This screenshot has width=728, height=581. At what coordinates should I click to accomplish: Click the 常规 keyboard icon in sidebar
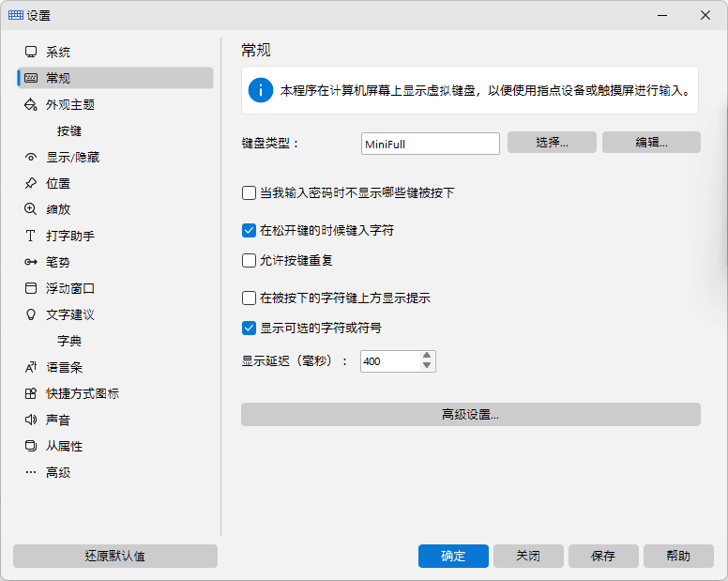(x=31, y=78)
